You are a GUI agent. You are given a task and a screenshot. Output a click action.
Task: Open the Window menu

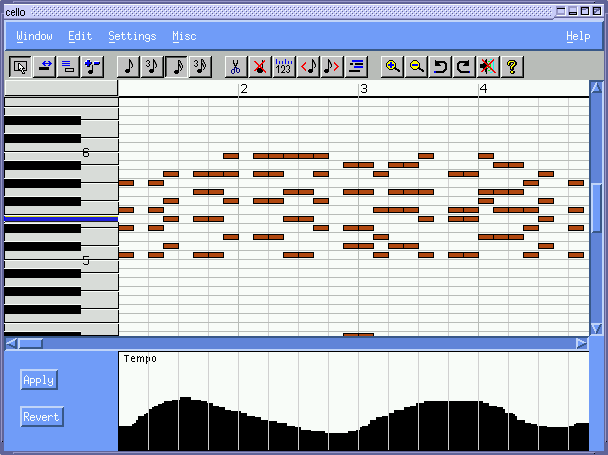tap(34, 36)
